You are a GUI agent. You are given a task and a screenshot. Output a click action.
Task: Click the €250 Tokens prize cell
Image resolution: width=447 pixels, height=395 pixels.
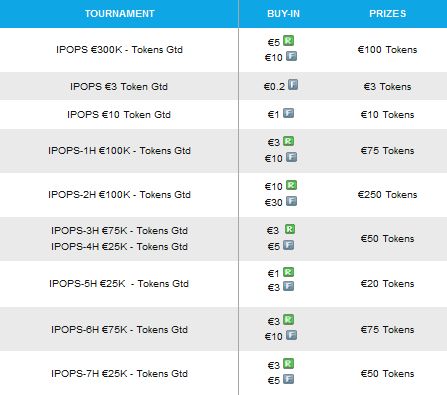point(387,195)
